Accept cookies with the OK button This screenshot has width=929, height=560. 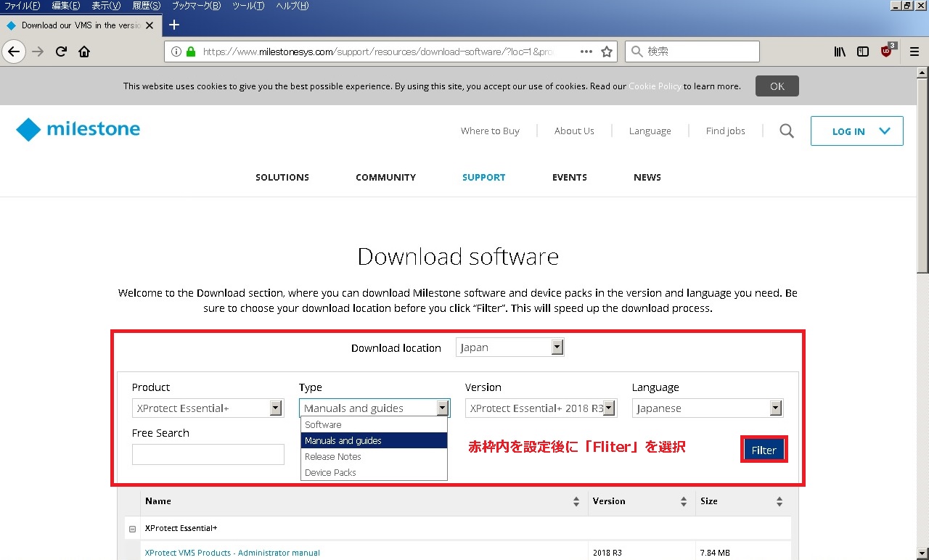click(777, 86)
